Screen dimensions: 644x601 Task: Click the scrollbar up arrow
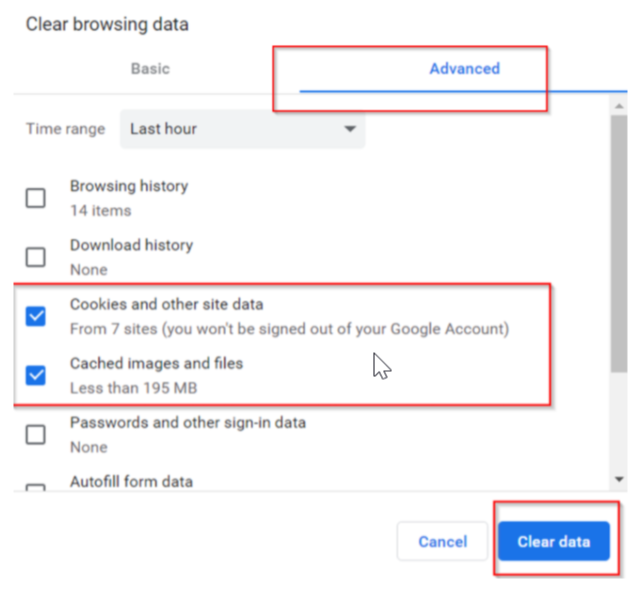click(621, 104)
